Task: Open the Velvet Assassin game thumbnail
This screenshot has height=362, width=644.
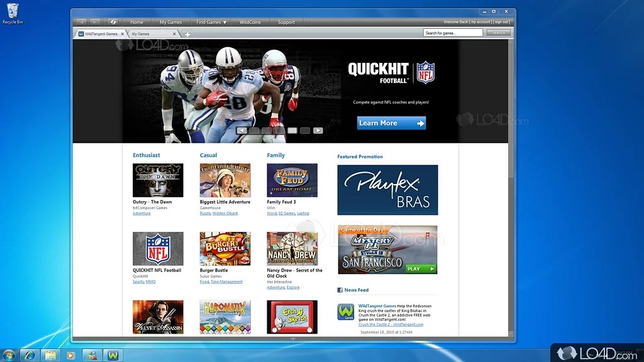Action: pos(158,317)
